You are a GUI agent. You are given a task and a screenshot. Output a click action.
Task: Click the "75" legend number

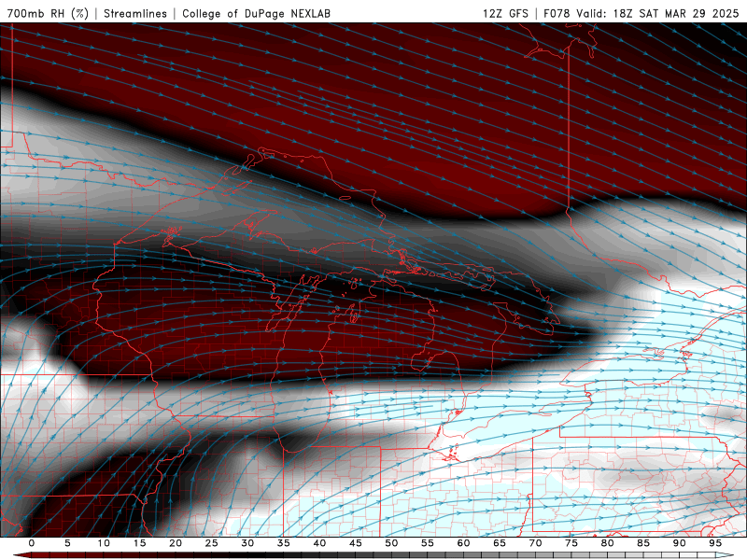click(571, 543)
